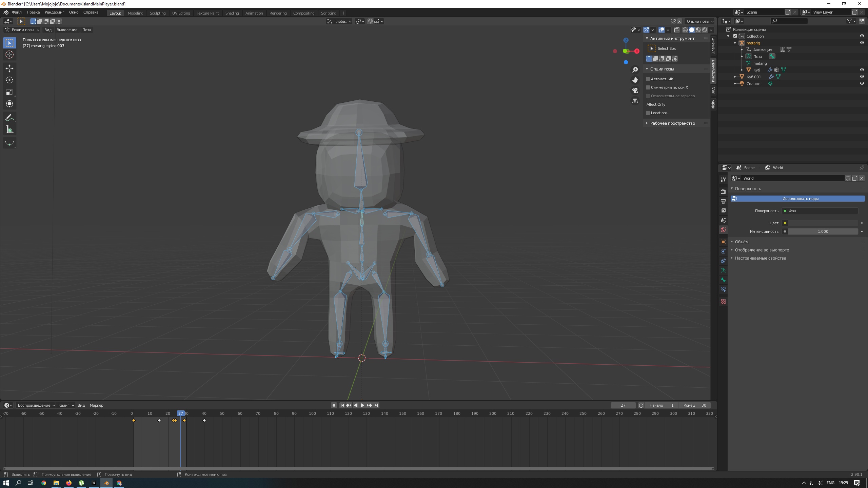Hide Collection with its eye icon

click(862, 36)
